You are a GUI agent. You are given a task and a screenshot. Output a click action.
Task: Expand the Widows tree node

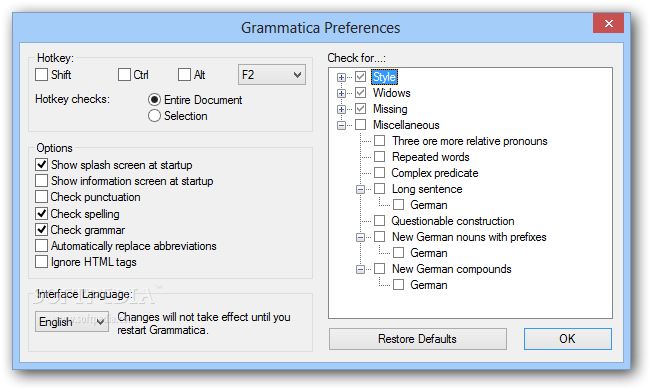(341, 93)
